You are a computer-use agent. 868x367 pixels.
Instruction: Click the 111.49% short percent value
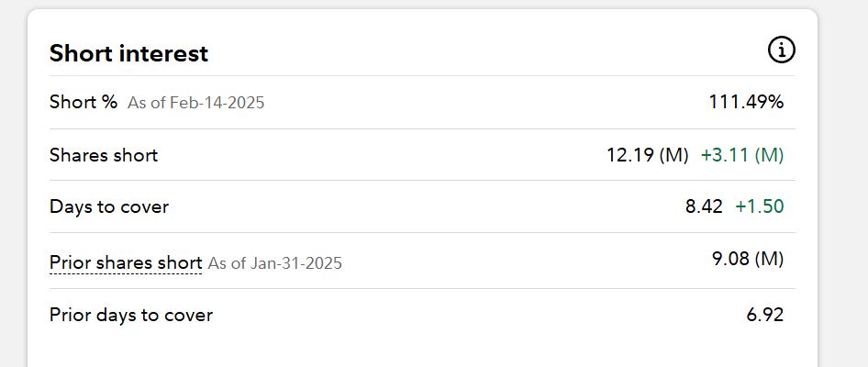(746, 102)
